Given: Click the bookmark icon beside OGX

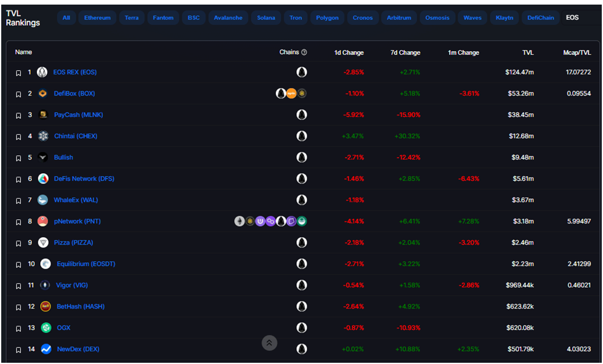Looking at the screenshot, I should pos(18,329).
